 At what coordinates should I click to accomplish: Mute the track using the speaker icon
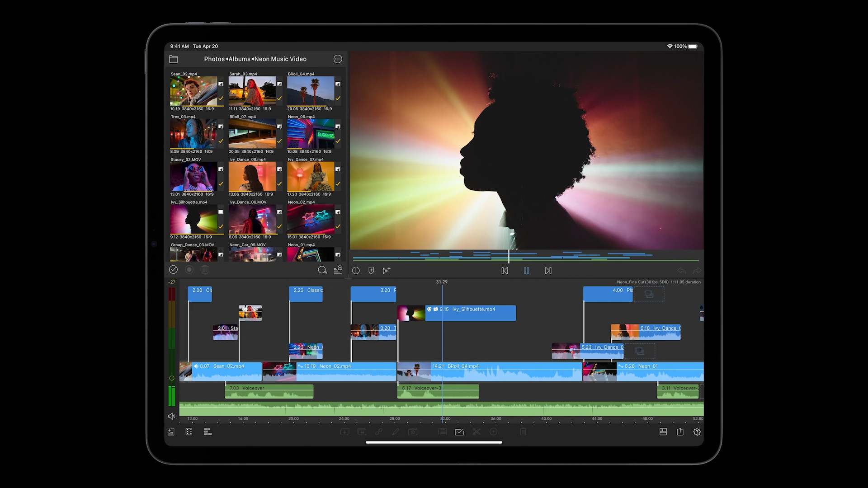click(x=172, y=416)
